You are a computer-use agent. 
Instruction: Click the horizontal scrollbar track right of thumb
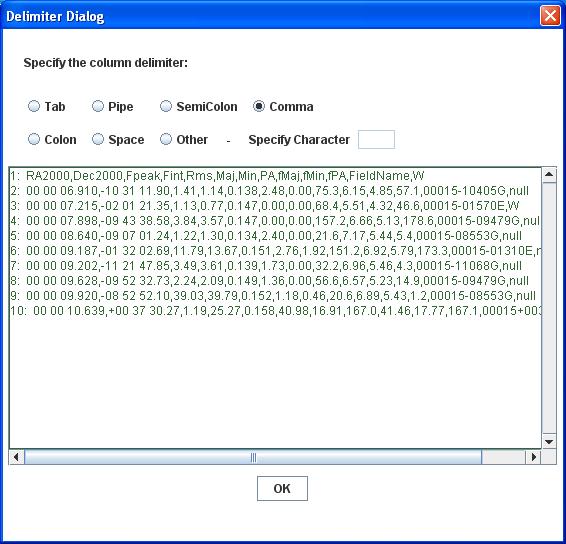point(504,457)
